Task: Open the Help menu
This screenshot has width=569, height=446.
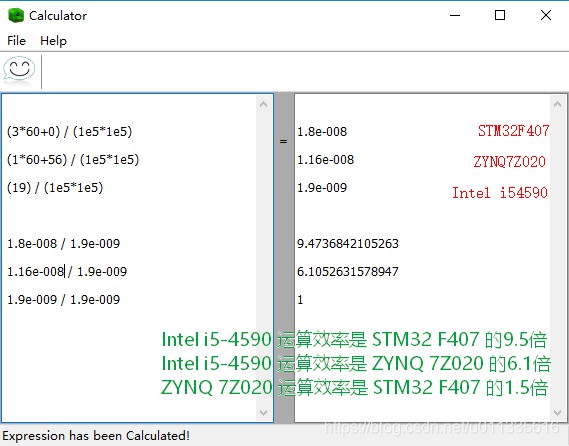Action: 53,41
